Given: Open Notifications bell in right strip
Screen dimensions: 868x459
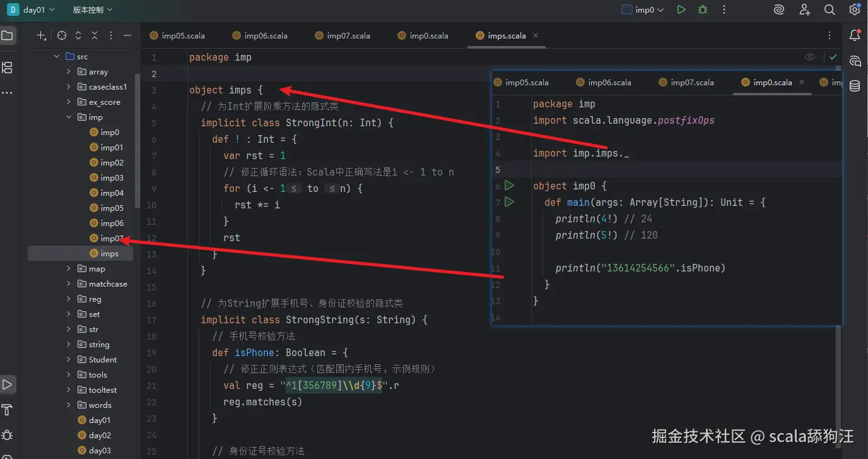Looking at the screenshot, I should 855,35.
